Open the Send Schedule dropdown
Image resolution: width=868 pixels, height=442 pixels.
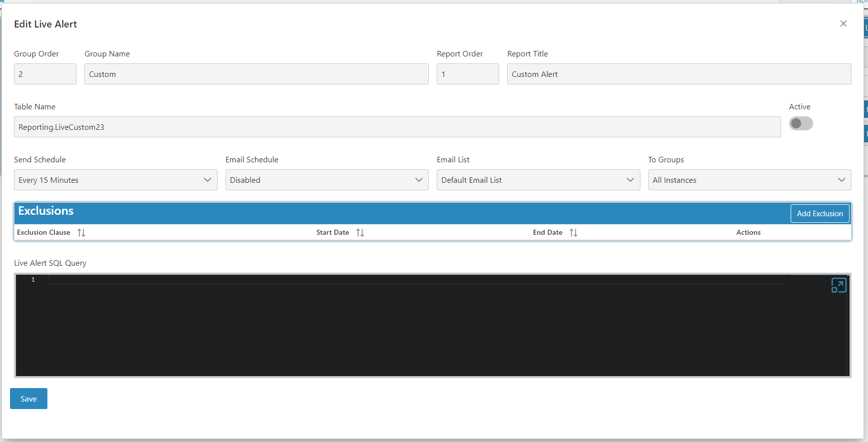(x=116, y=180)
